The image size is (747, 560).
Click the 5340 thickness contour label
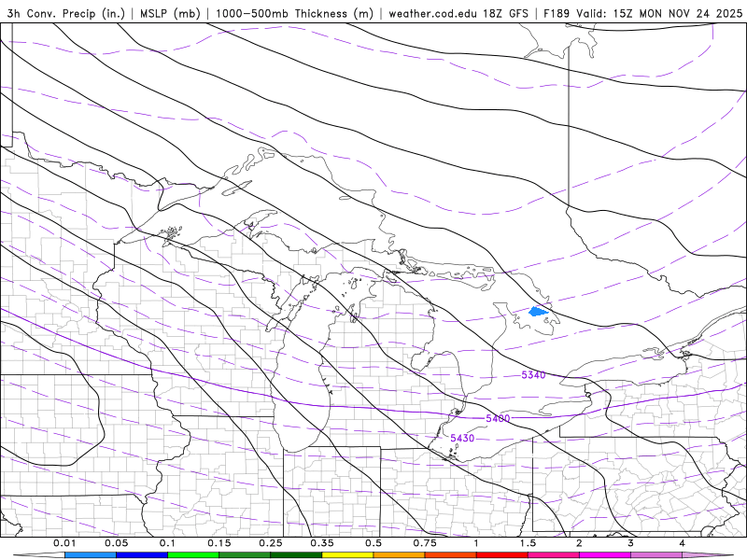tap(533, 375)
